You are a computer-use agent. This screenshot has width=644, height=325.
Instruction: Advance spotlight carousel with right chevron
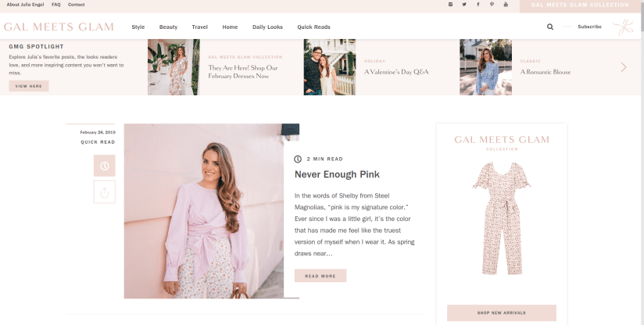(624, 67)
